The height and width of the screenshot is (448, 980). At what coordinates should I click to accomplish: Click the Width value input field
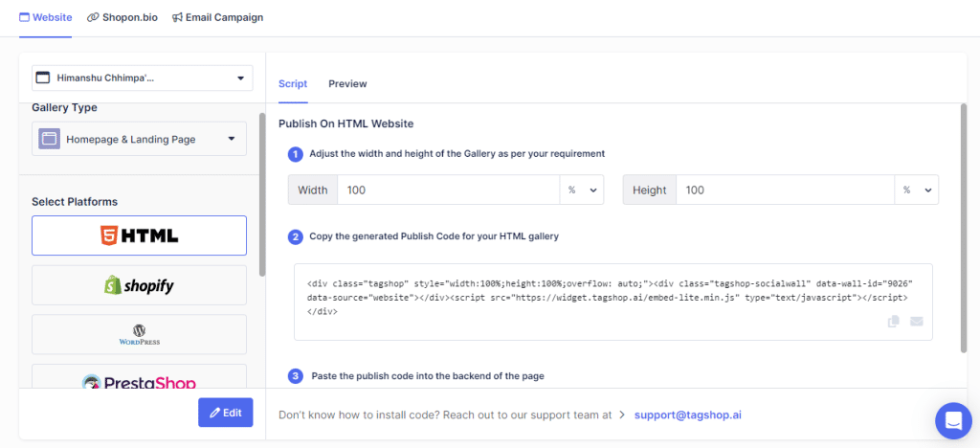pos(448,190)
